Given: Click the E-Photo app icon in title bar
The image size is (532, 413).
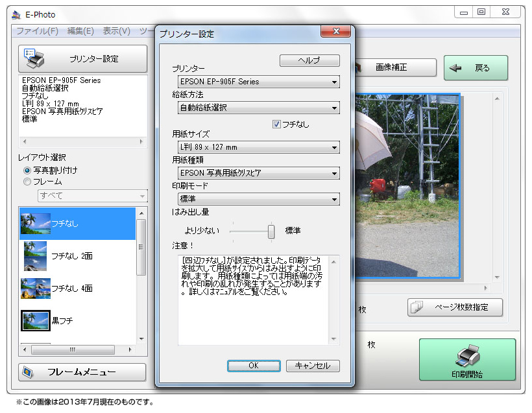Looking at the screenshot, I should click(16, 14).
